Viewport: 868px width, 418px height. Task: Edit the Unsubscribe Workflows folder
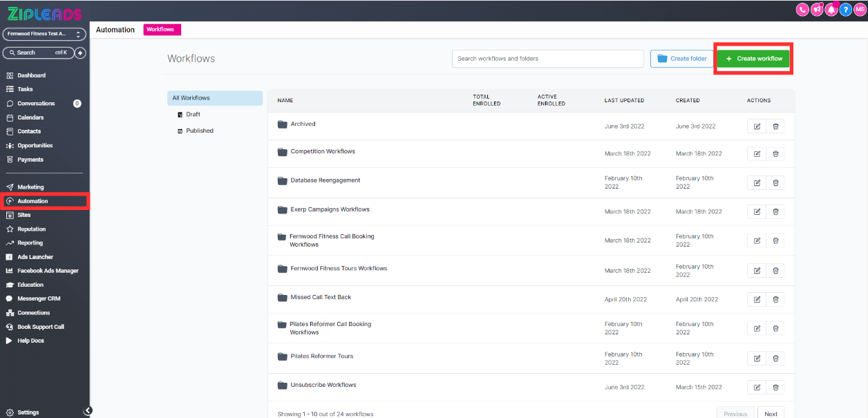757,387
